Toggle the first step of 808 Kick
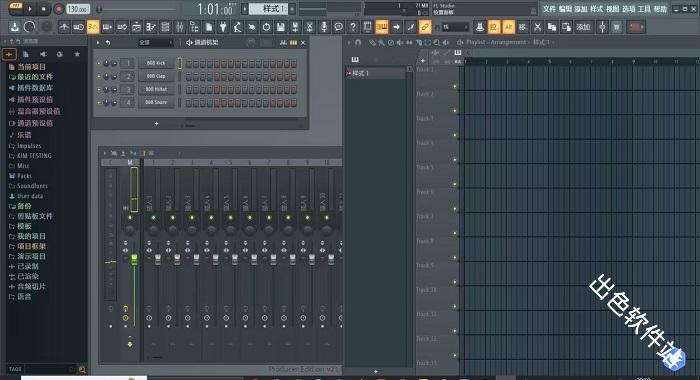Viewport: 700px width, 380px height. tap(189, 64)
